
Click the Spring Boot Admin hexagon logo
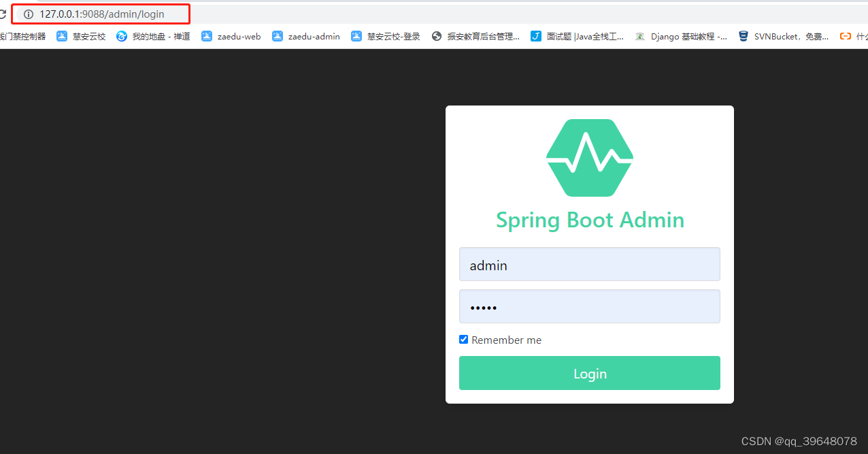pos(590,158)
